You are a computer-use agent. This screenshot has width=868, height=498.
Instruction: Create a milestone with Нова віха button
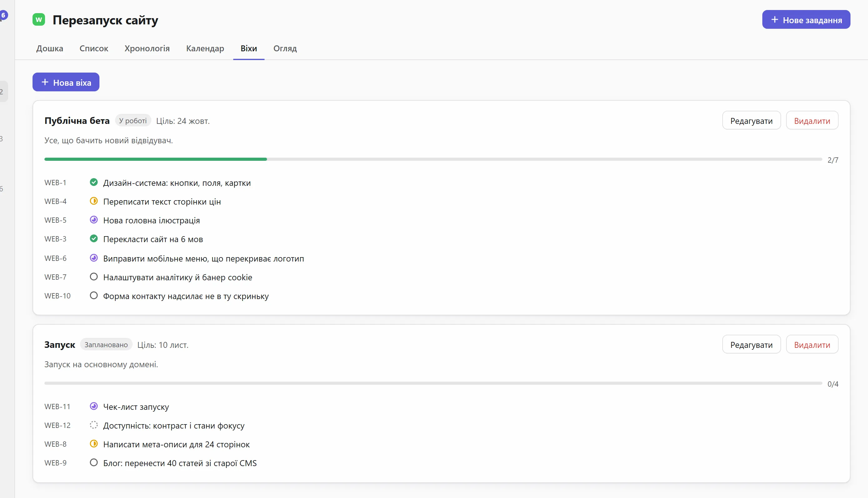click(x=66, y=83)
